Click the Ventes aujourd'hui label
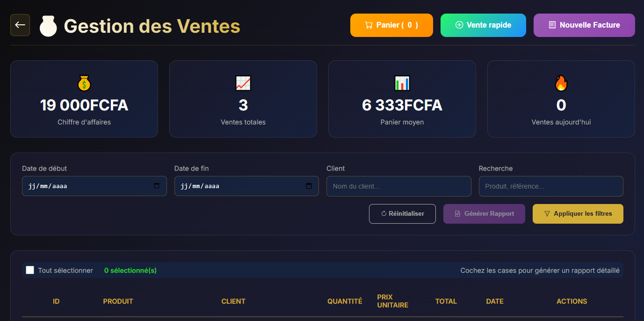Viewport: 644px width, 321px height. [x=561, y=122]
